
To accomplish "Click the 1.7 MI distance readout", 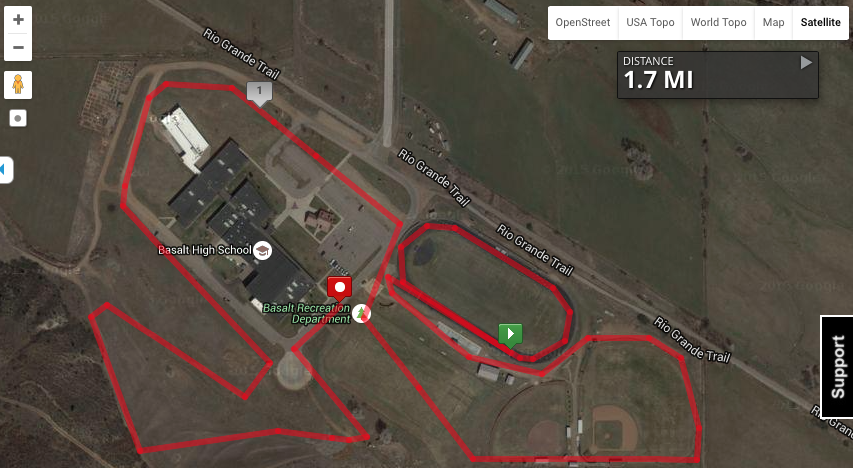I will 659,81.
